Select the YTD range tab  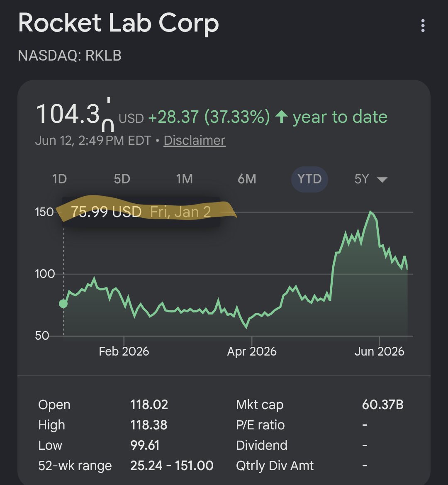[x=309, y=179]
